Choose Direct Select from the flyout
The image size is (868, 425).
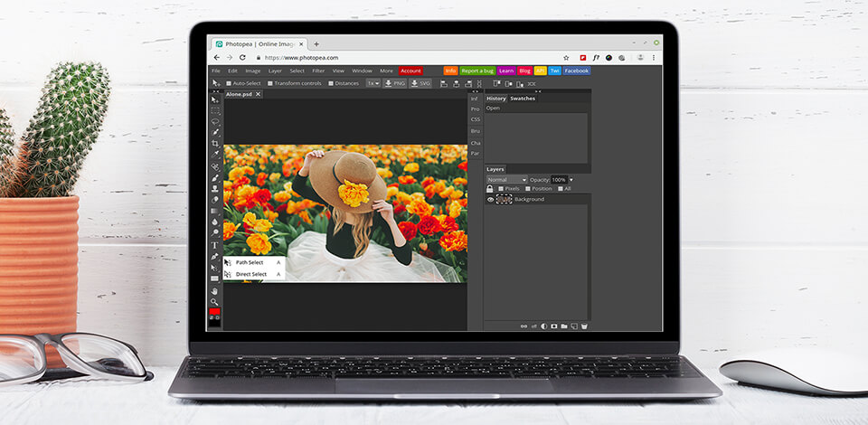coord(251,274)
